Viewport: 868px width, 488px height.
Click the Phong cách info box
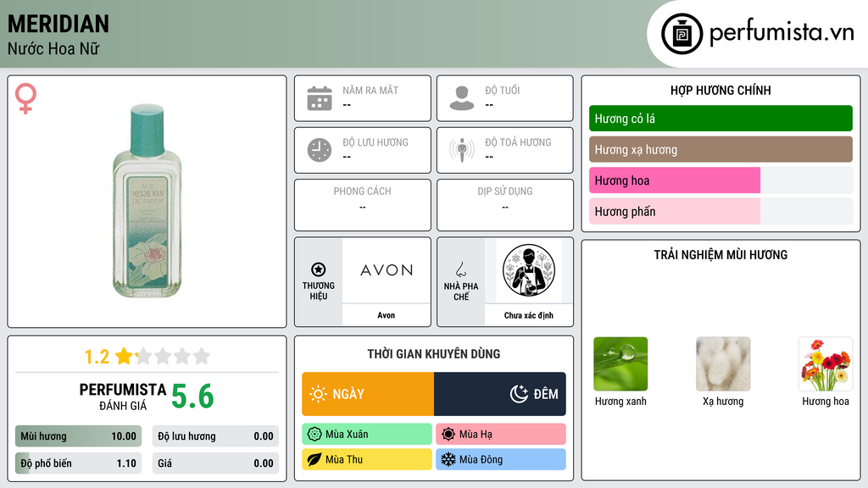363,205
